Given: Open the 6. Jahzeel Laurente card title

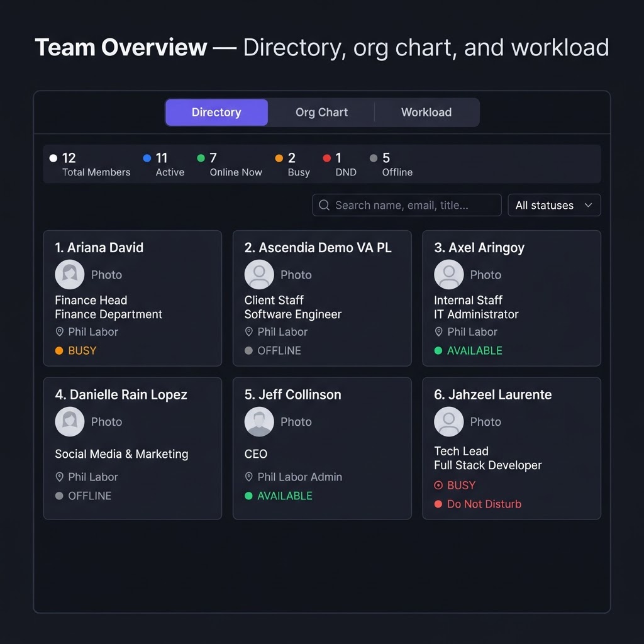Looking at the screenshot, I should [x=493, y=395].
